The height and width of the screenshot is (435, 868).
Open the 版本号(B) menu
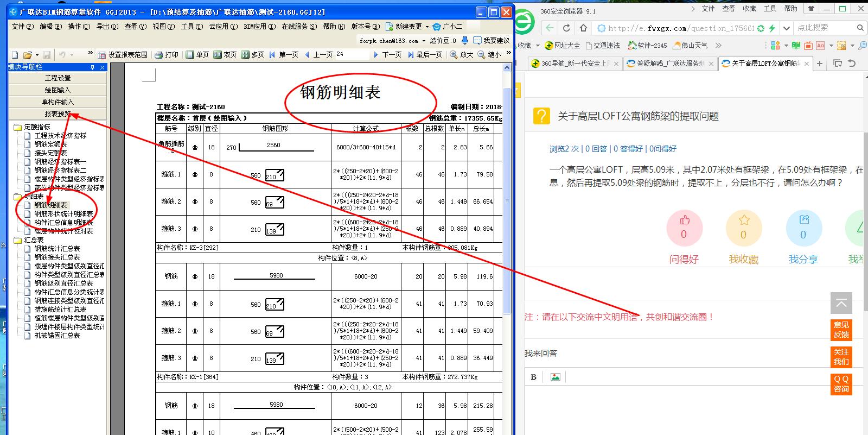pyautogui.click(x=365, y=26)
